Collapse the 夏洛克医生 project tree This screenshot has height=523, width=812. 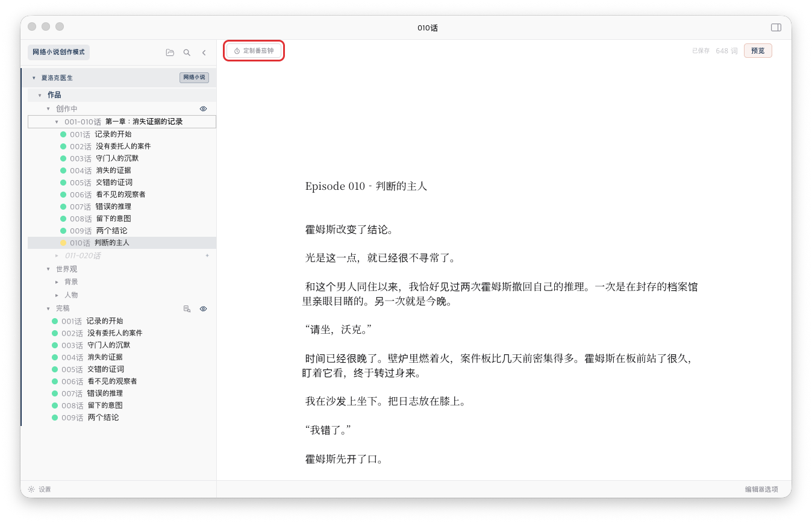34,78
